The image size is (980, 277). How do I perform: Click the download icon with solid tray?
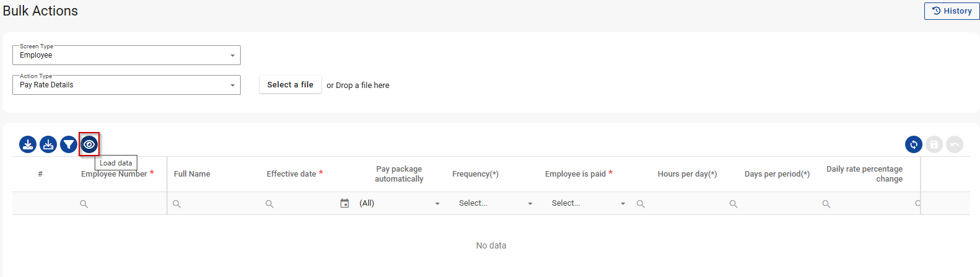pos(28,144)
